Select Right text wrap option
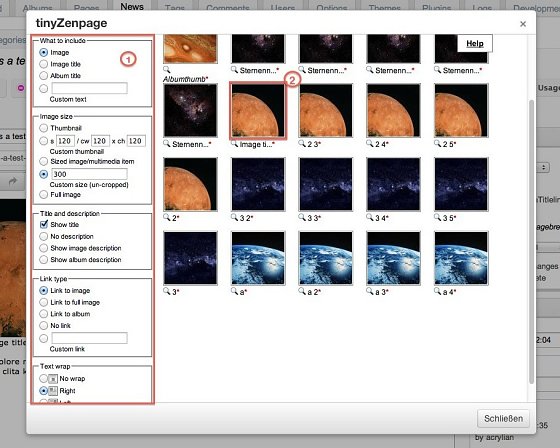 click(x=44, y=390)
